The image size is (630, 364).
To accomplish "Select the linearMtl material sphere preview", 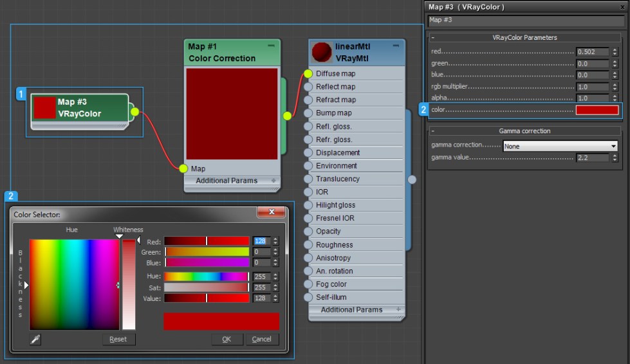I will [322, 52].
